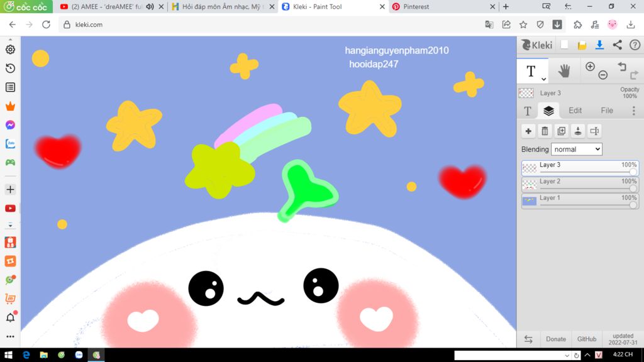644x362 pixels.
Task: Reload the kleki.com page
Action: click(x=46, y=25)
